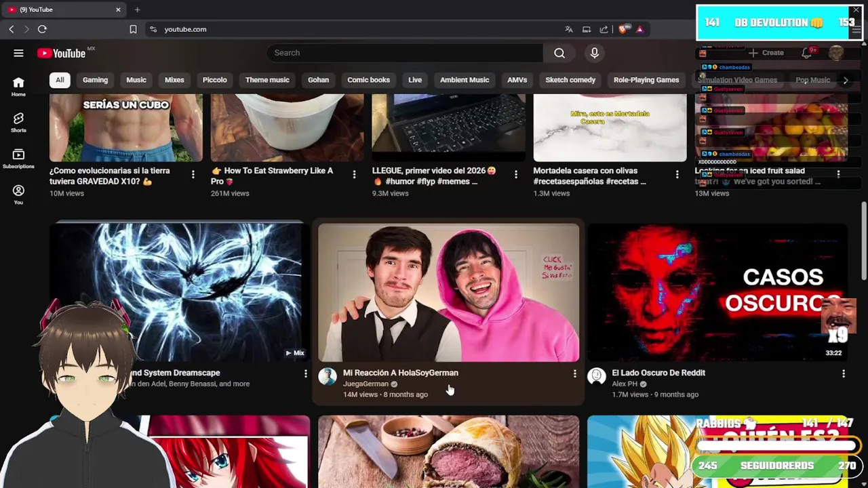The width and height of the screenshot is (868, 488).
Task: Select the All filter chip
Action: [x=60, y=80]
